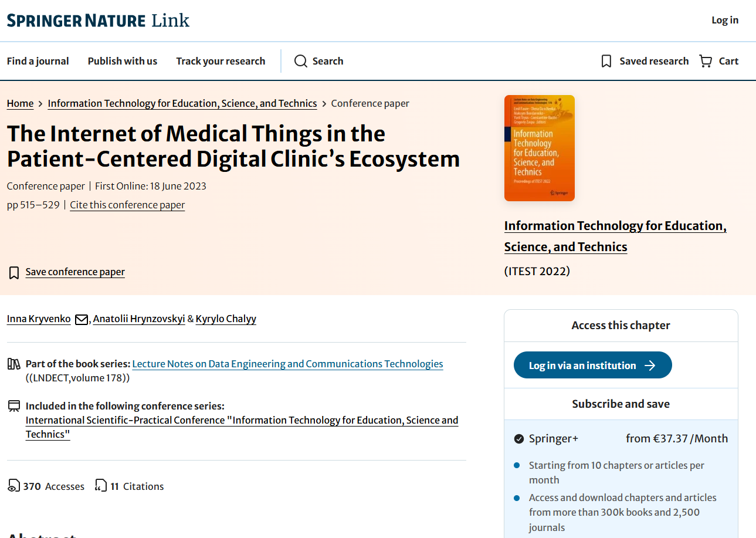Click the orange book cover thumbnail

(540, 148)
